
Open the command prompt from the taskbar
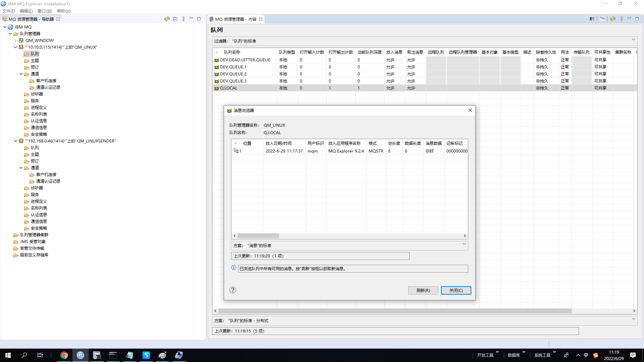click(113, 355)
